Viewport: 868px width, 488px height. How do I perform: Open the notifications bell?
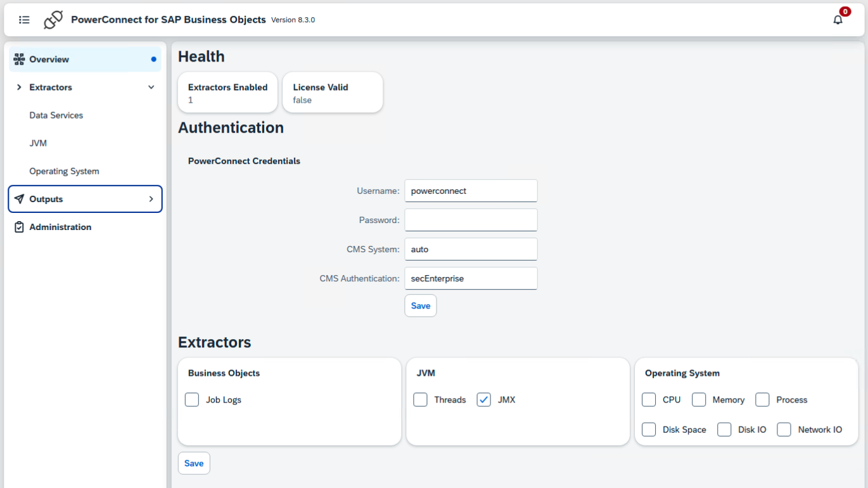pos(838,20)
